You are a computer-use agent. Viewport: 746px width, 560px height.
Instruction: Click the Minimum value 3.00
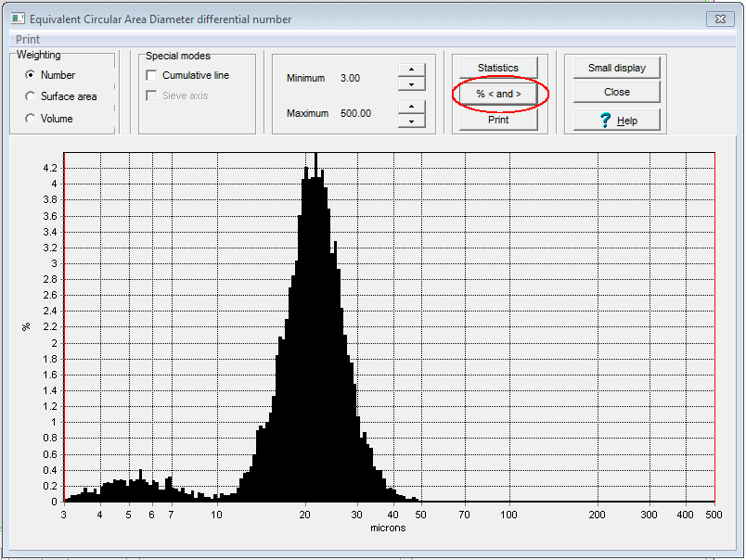coord(350,78)
